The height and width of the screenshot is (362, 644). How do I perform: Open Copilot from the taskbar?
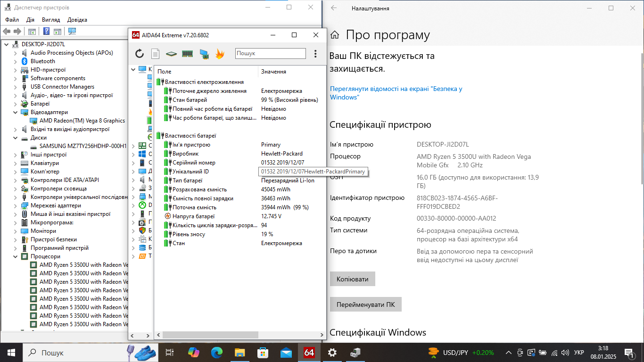194,352
